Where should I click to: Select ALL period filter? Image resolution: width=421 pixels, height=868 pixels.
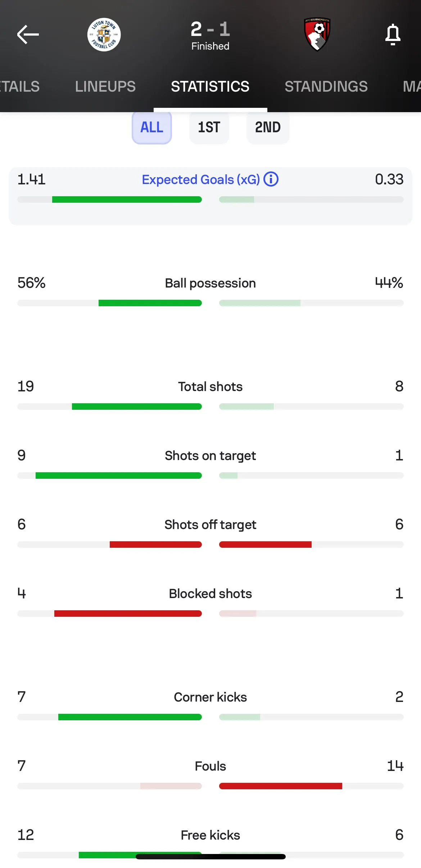coord(152,127)
